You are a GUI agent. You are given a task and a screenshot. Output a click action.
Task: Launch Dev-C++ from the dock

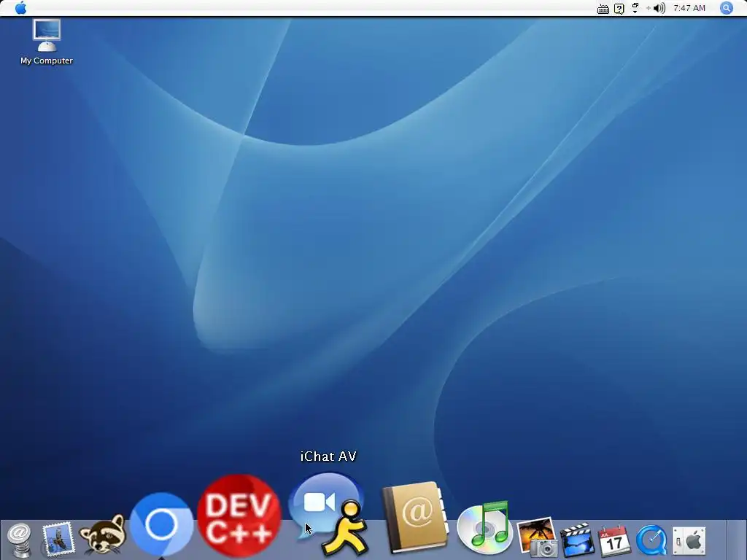pos(239,516)
